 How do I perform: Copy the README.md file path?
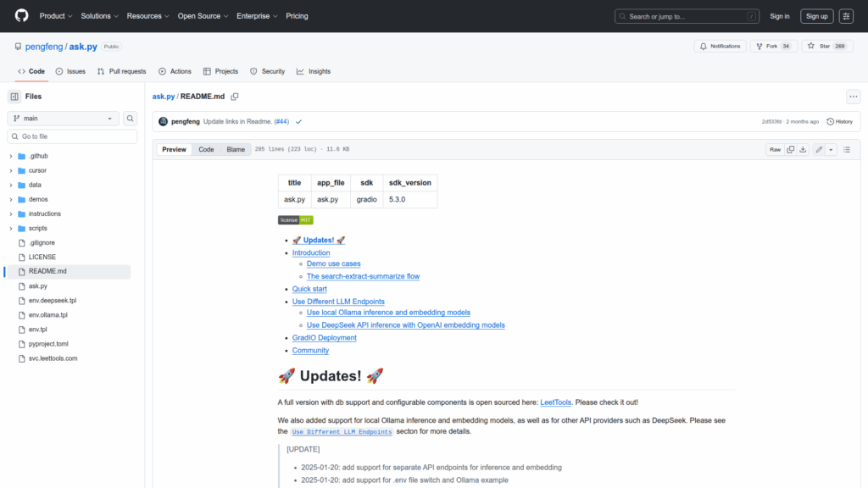[x=235, y=97]
